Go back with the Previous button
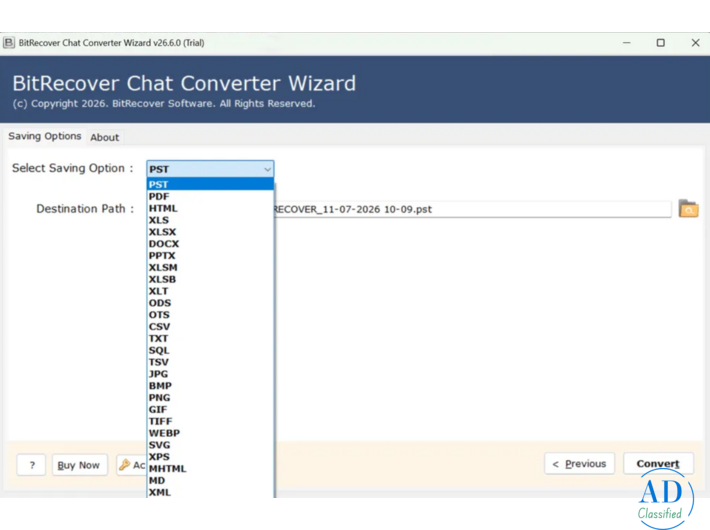710x530 pixels. 580,463
